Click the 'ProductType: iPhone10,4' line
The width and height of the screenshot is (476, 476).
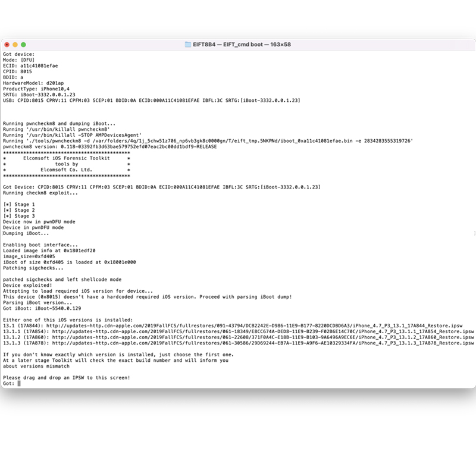point(36,89)
